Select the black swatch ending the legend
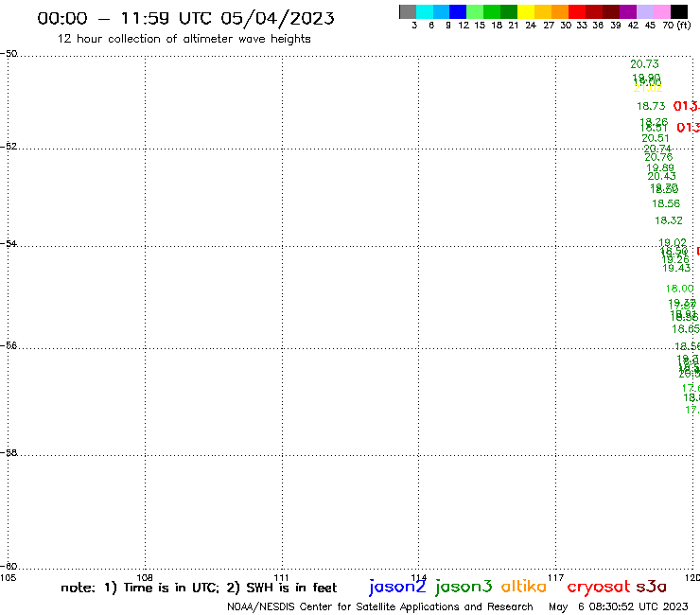The image size is (700, 615). point(678,11)
